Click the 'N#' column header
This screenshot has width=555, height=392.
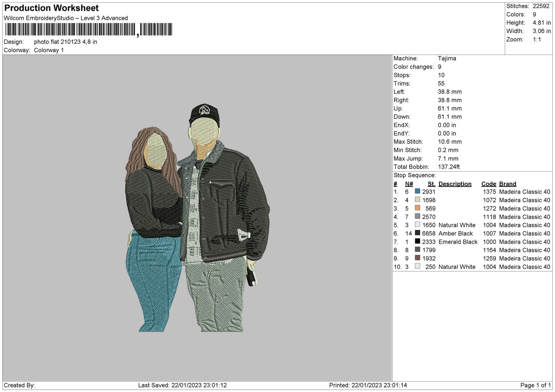(409, 184)
